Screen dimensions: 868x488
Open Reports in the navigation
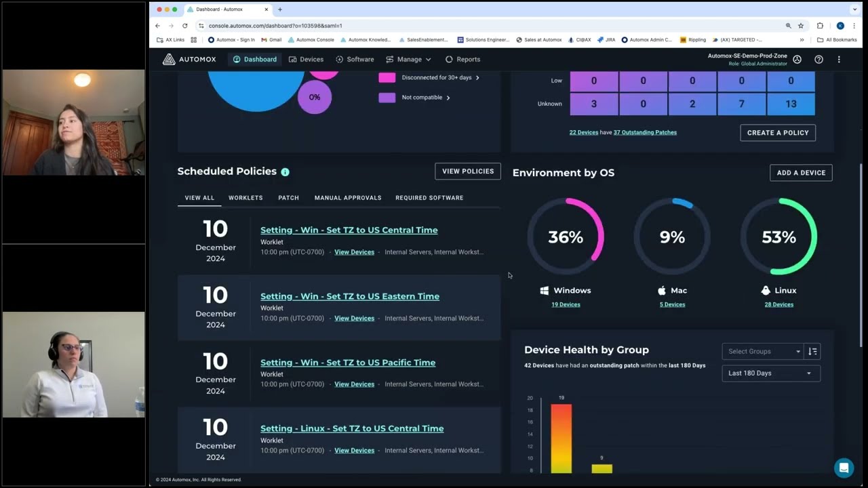click(462, 60)
